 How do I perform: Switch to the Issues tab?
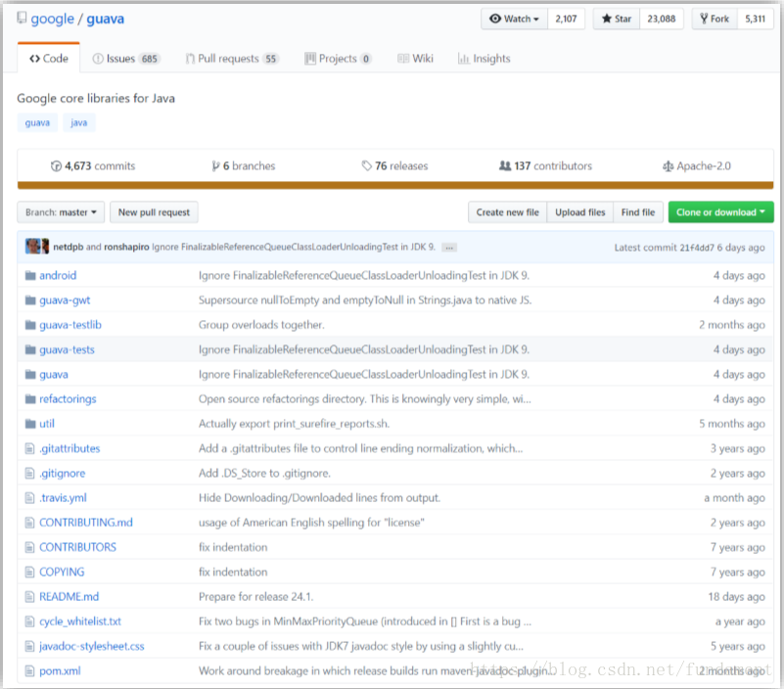(126, 59)
